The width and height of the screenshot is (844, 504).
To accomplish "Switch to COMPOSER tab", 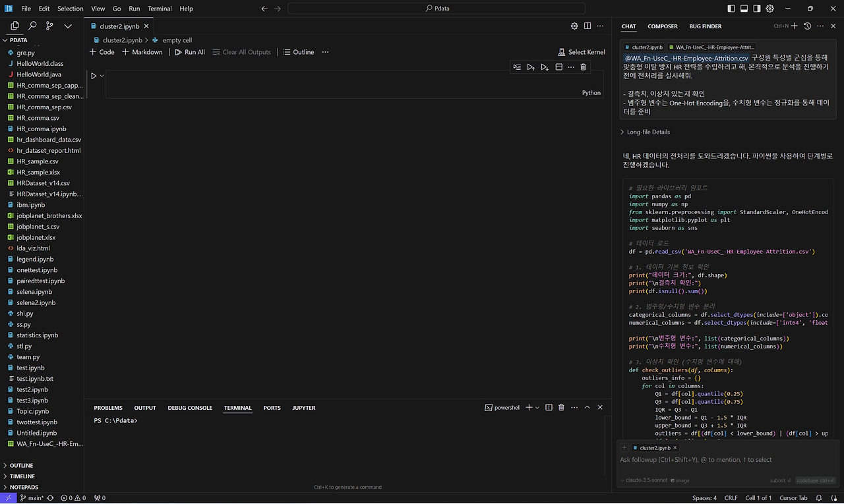I will tap(663, 26).
